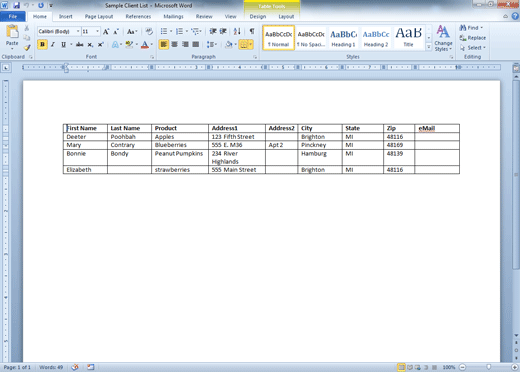Image resolution: width=520 pixels, height=372 pixels.
Task: Click the Sort A-Z icon
Action: coord(237,31)
